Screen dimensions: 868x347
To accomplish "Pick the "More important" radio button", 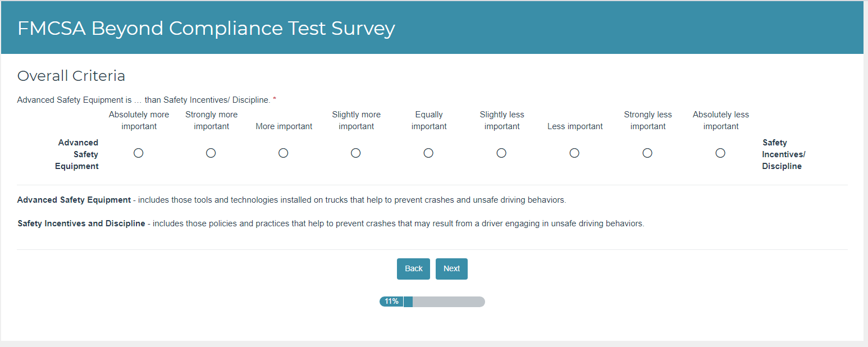I will tap(284, 153).
